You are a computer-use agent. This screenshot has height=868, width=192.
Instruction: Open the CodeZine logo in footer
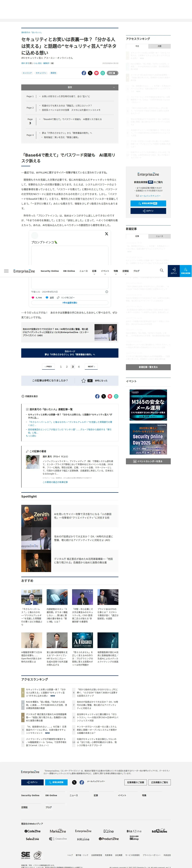(32, 831)
